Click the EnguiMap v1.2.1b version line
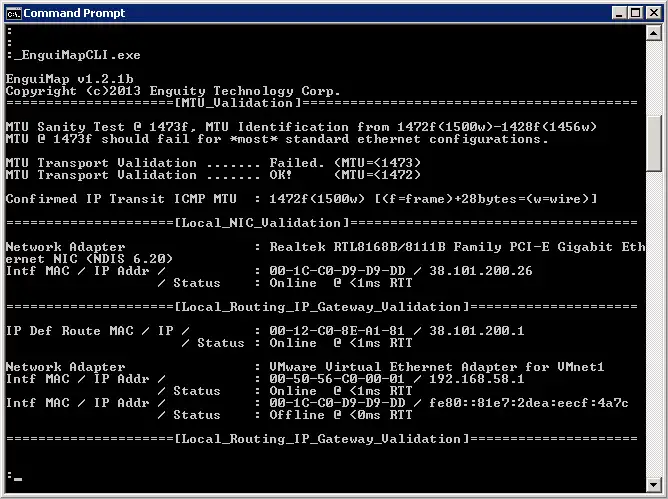This screenshot has width=668, height=499. pos(58,78)
